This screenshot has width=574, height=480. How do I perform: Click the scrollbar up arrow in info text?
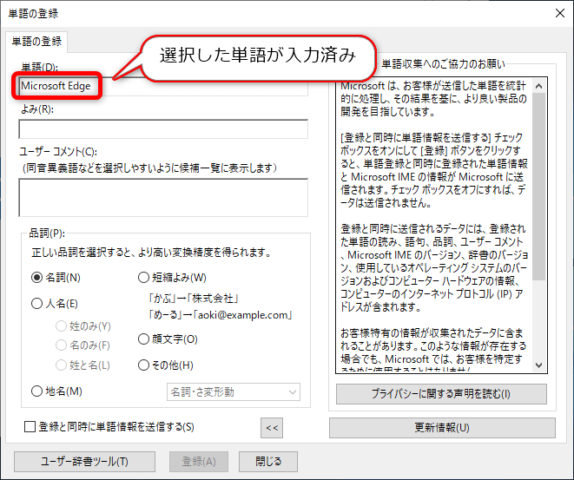coord(538,86)
